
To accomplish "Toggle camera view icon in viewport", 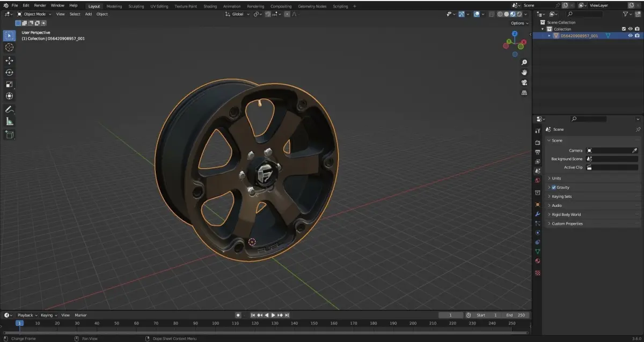I will click(x=524, y=83).
